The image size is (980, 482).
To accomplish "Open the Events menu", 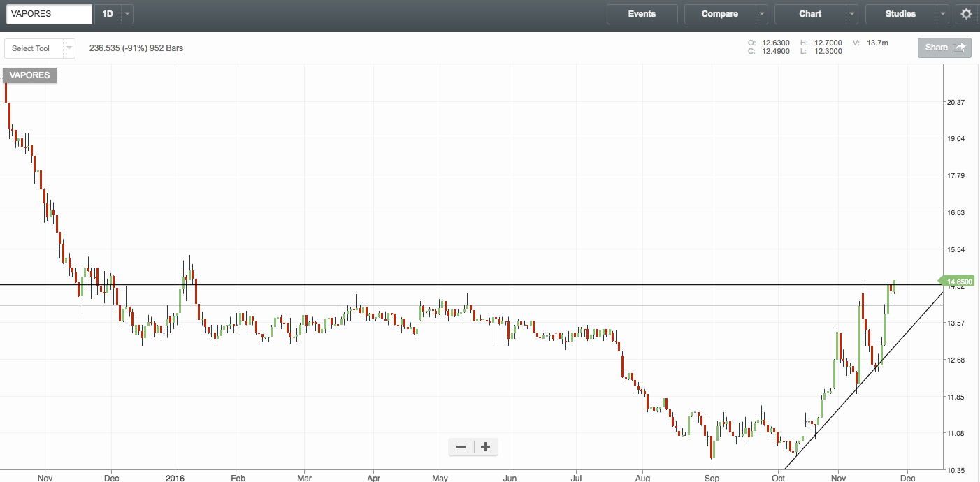I will (x=642, y=14).
